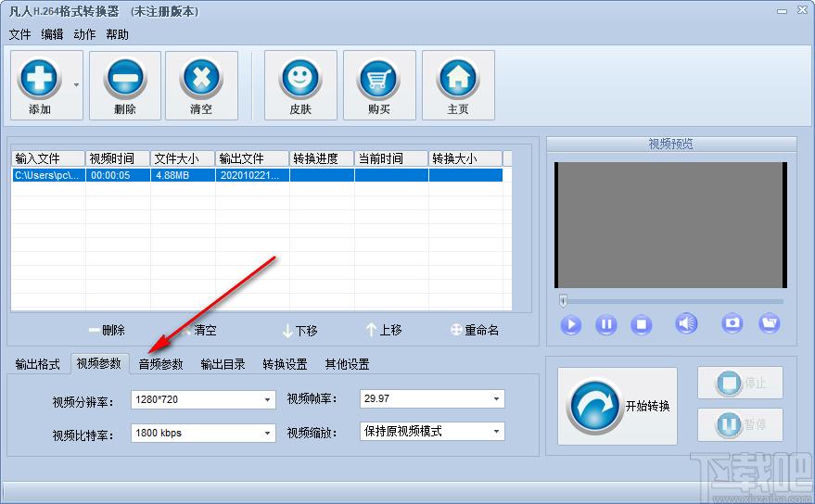Click the 暂停 pause button
The width and height of the screenshot is (815, 504).
coord(740,424)
